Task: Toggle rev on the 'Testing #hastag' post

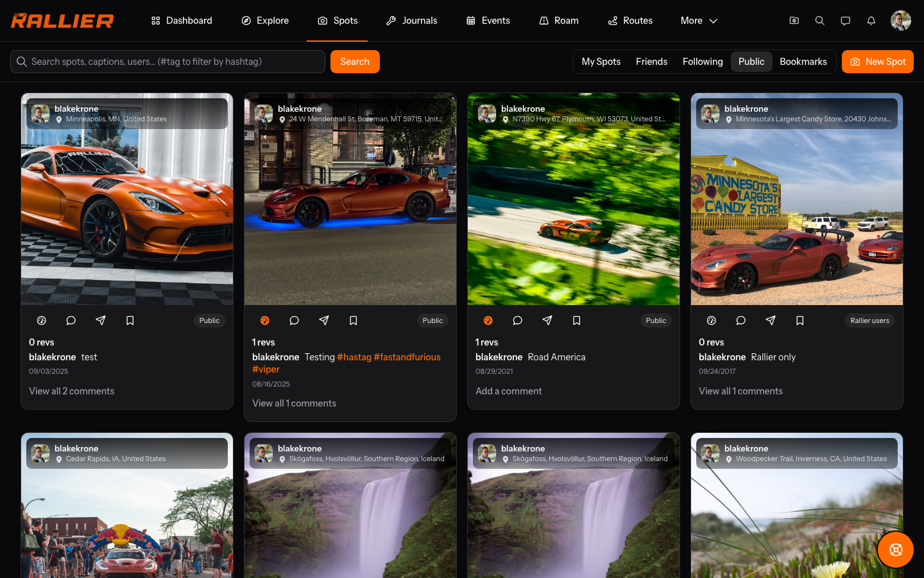Action: pos(265,320)
